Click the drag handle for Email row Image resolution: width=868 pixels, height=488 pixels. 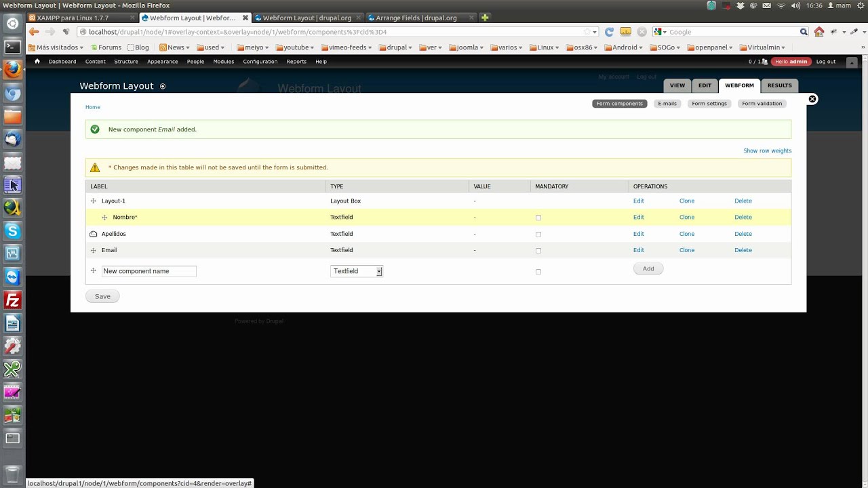click(x=94, y=250)
